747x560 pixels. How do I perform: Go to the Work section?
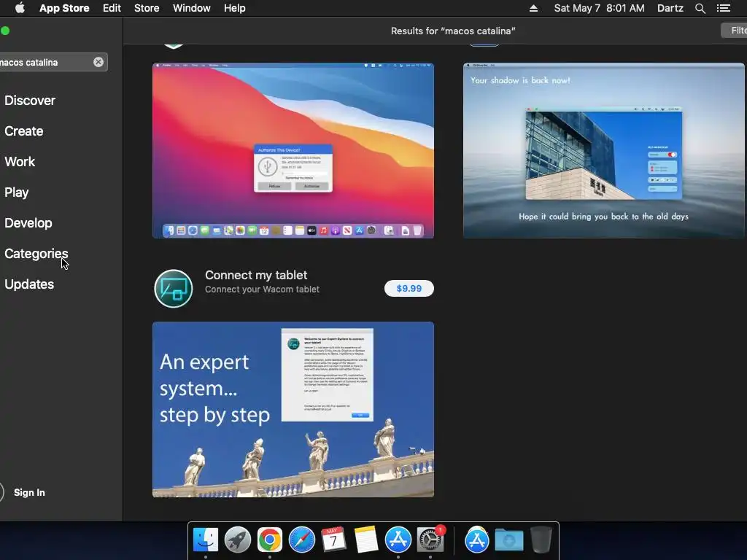(x=20, y=161)
